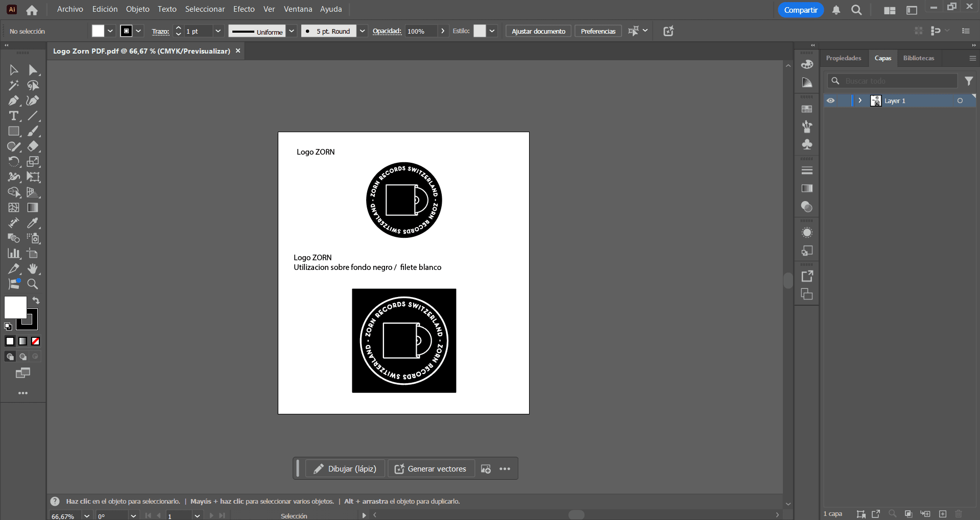Expand Layer 1 contents

click(861, 101)
